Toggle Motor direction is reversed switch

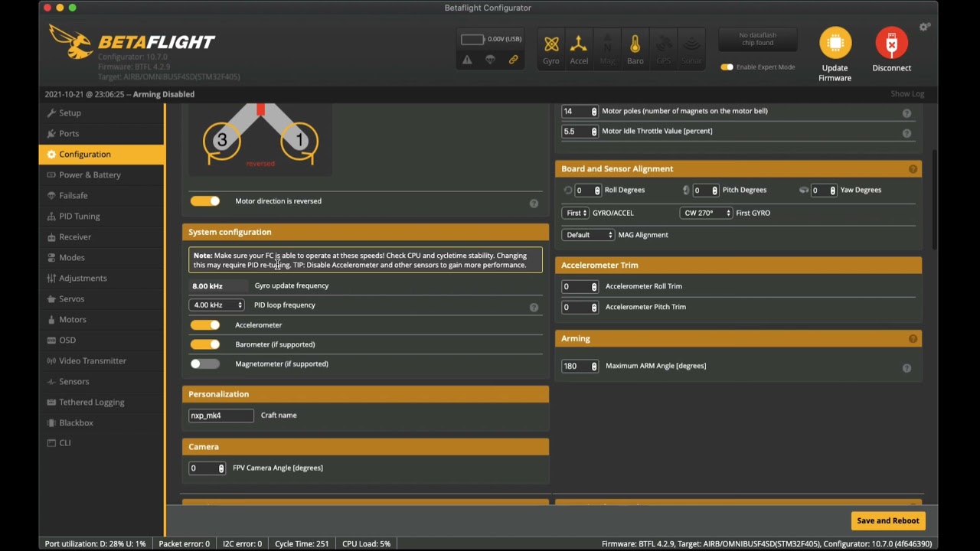(205, 201)
